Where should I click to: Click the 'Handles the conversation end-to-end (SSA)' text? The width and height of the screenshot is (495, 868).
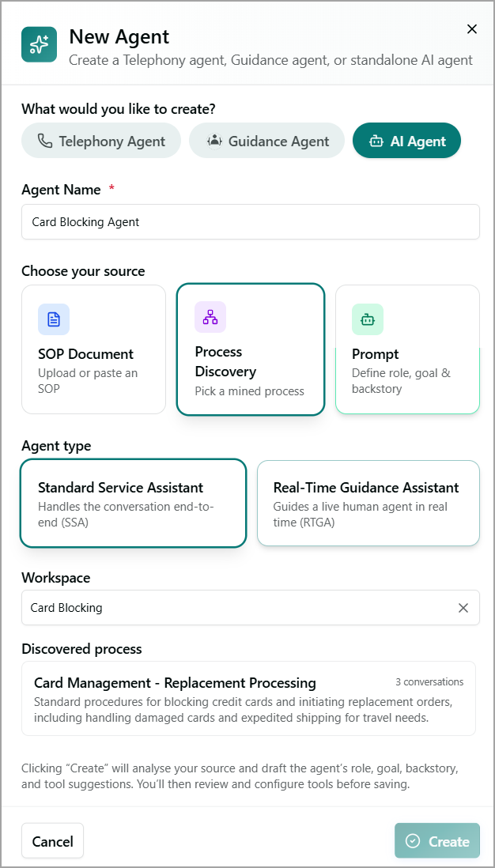point(127,515)
